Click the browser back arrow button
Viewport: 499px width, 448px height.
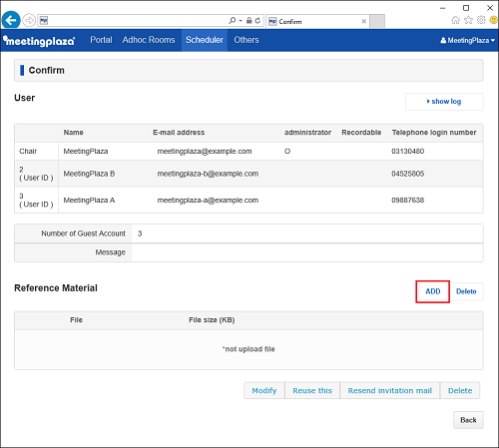click(x=11, y=20)
